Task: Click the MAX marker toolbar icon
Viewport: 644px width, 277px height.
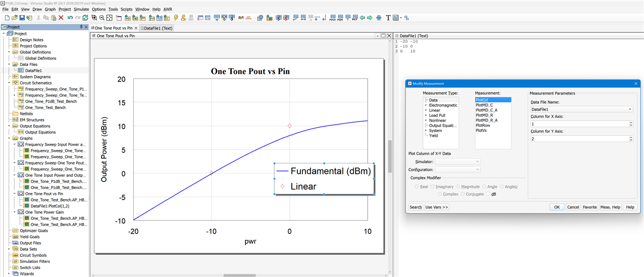Action: pos(333,18)
